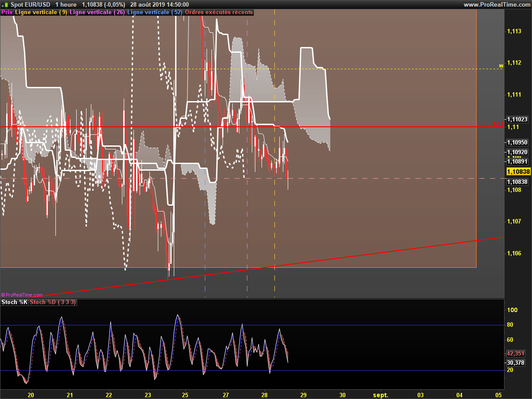Select the Prix indicator label
This screenshot has height=399, width=532.
coord(7,12)
